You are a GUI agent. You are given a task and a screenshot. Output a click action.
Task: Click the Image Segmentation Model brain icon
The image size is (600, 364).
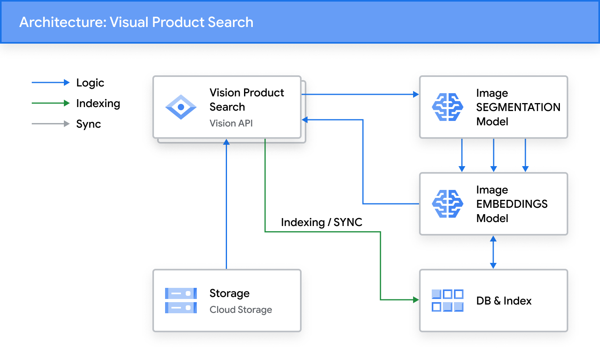[447, 107]
